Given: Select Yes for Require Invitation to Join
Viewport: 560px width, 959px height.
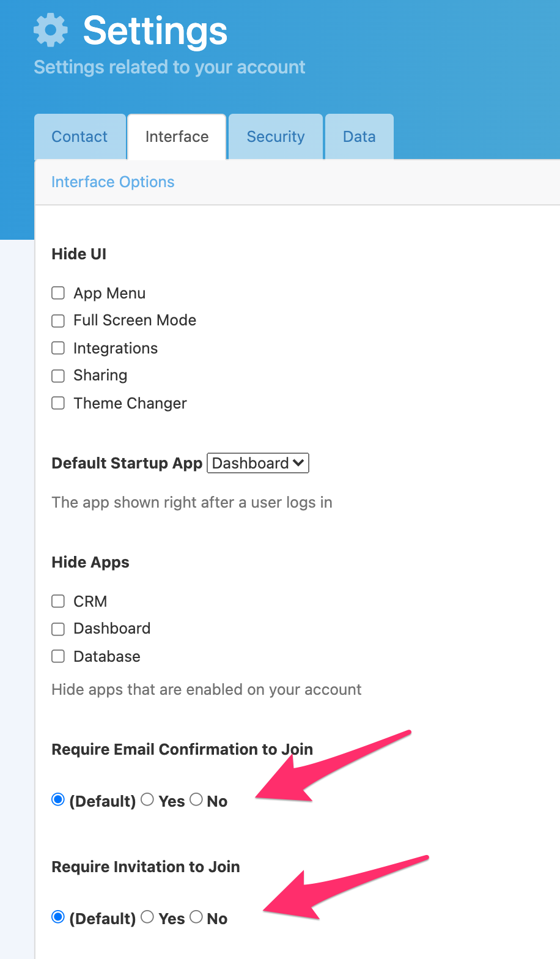Looking at the screenshot, I should point(147,917).
